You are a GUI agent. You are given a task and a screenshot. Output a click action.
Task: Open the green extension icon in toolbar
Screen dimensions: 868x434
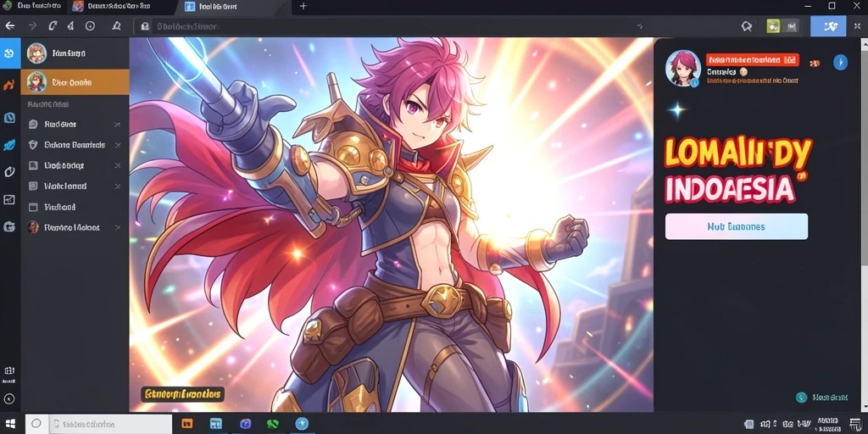pos(773,26)
